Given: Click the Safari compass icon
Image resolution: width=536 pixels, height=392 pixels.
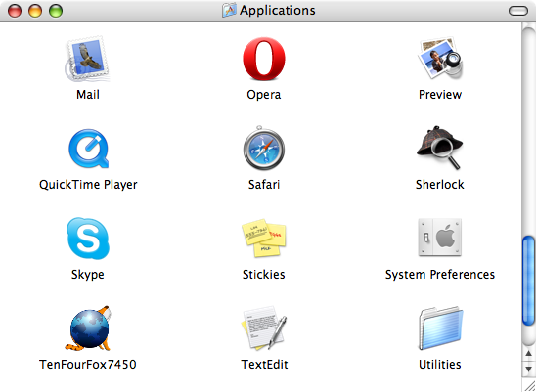Looking at the screenshot, I should [264, 148].
